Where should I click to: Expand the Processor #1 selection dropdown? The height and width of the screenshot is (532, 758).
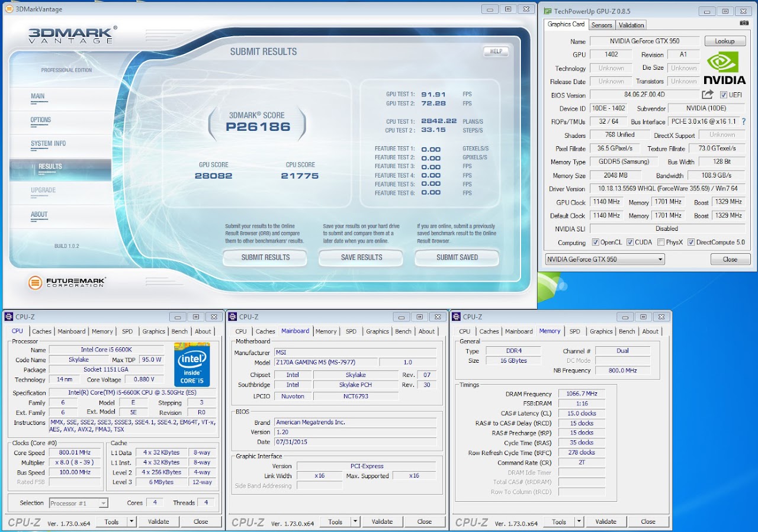point(103,503)
